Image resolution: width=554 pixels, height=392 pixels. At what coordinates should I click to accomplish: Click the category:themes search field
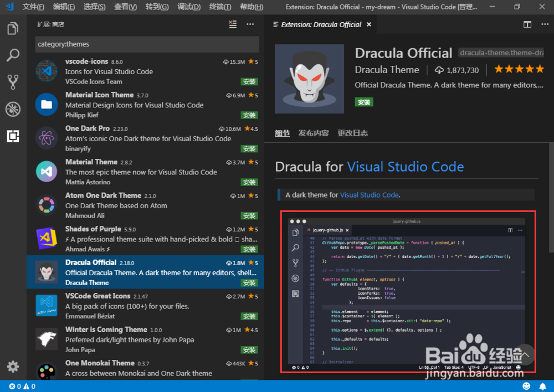(x=147, y=44)
